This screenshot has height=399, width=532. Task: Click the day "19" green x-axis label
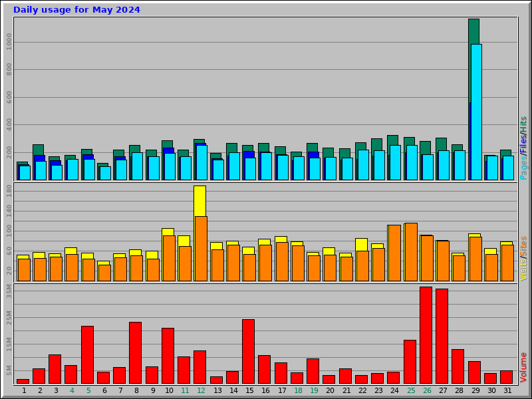click(314, 390)
